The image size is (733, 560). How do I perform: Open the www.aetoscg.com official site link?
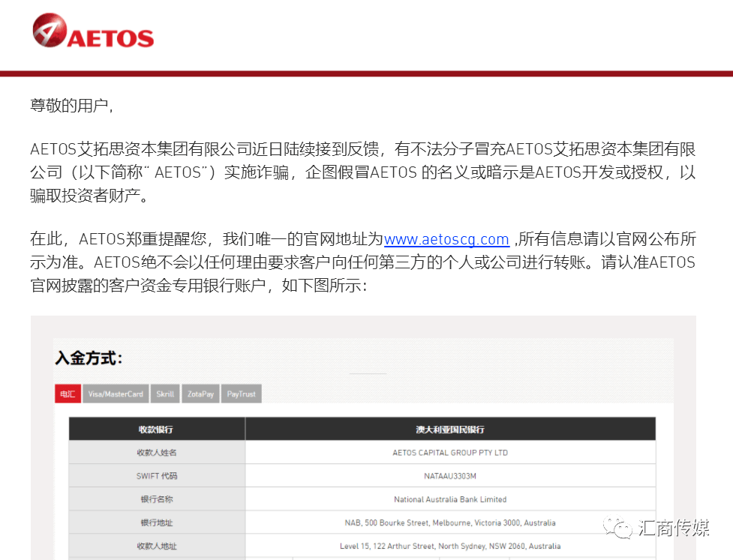click(446, 239)
